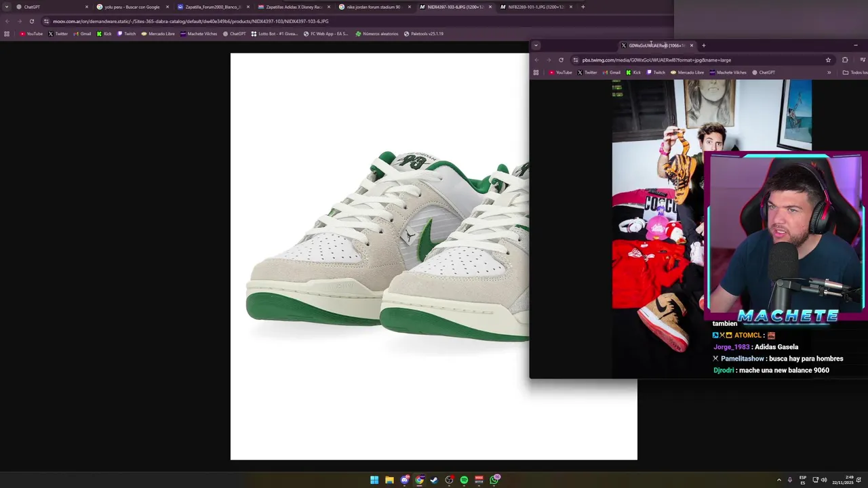The image size is (868, 488).
Task: Expand tab search dropdown in twimg window
Action: coord(536,45)
